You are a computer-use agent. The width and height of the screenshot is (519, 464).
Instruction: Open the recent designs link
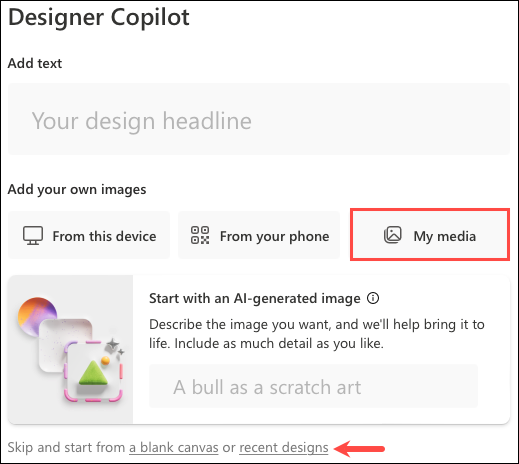(284, 448)
